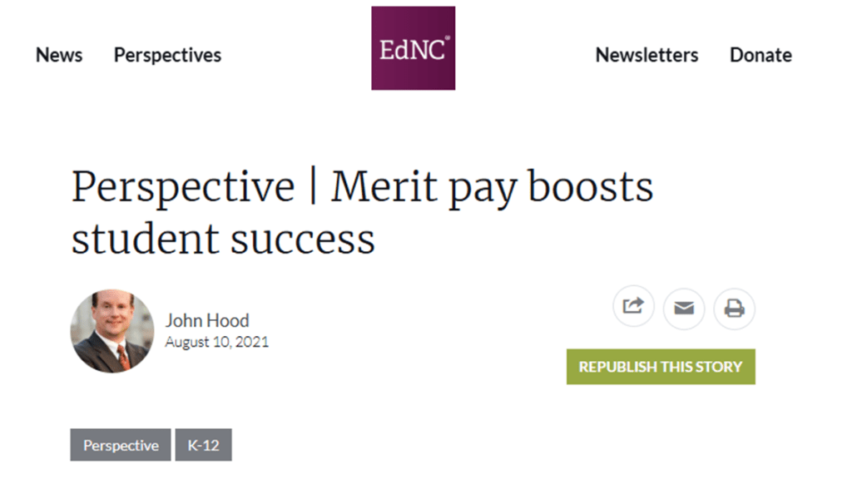
Task: Click the word "Merit" in the headline
Action: (x=384, y=186)
